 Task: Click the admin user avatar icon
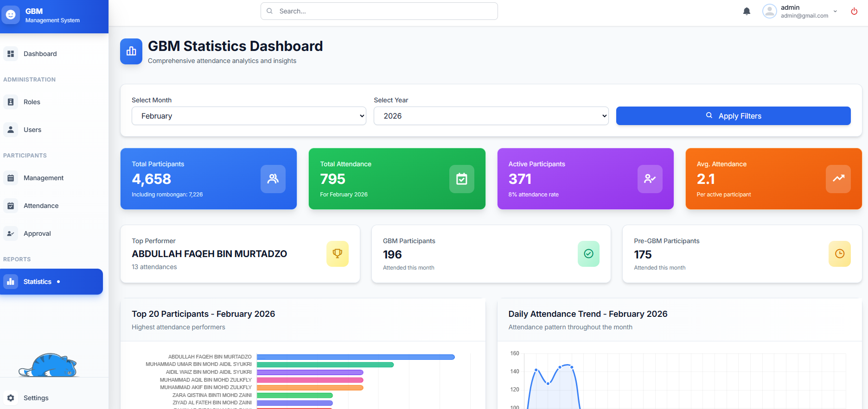click(770, 11)
